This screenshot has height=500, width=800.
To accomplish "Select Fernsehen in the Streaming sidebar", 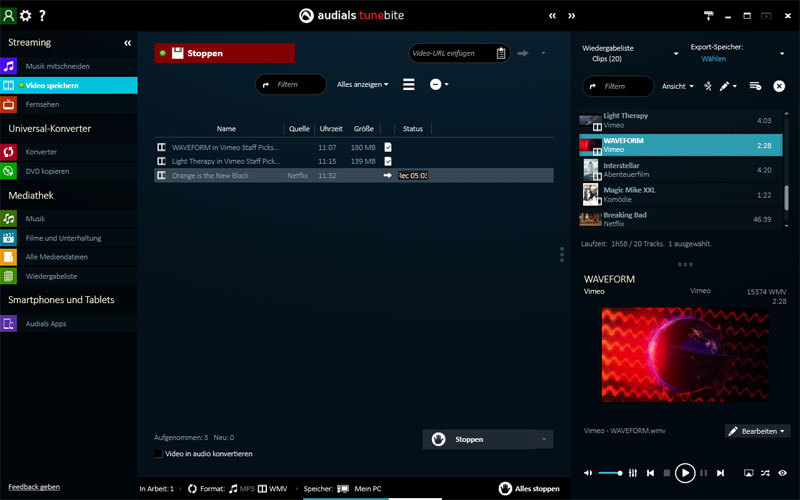I will [43, 104].
